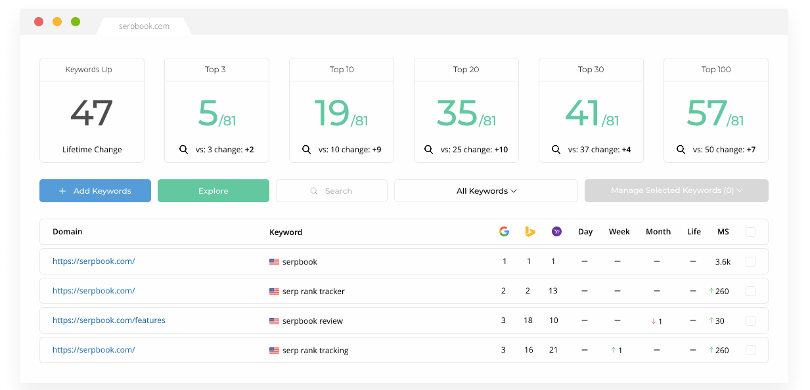810x390 pixels.
Task: Click red down arrow in serpbook review Month
Action: pyautogui.click(x=653, y=321)
